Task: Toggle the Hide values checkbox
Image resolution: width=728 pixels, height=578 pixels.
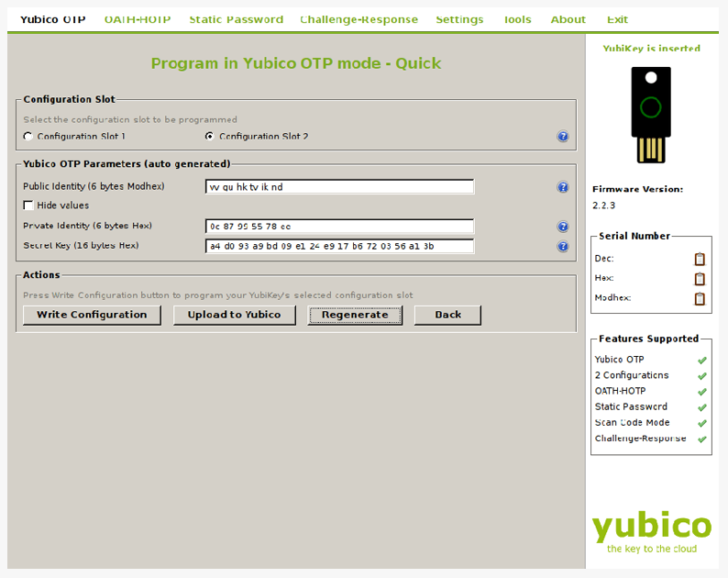Action: tap(28, 205)
